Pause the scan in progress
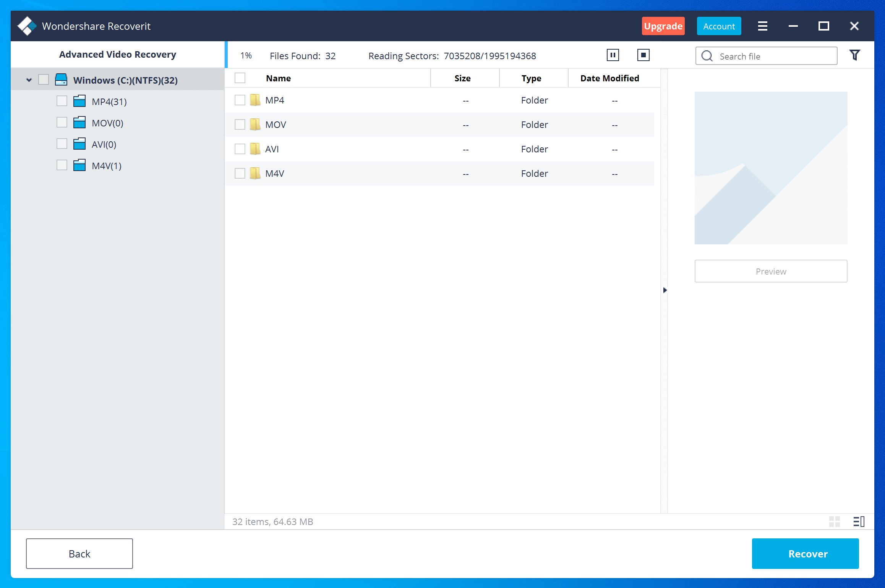 (x=613, y=55)
